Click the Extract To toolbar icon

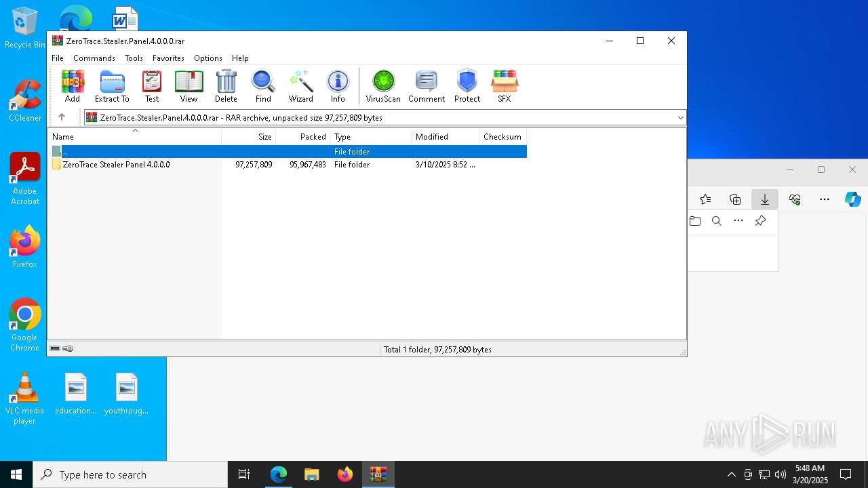112,86
